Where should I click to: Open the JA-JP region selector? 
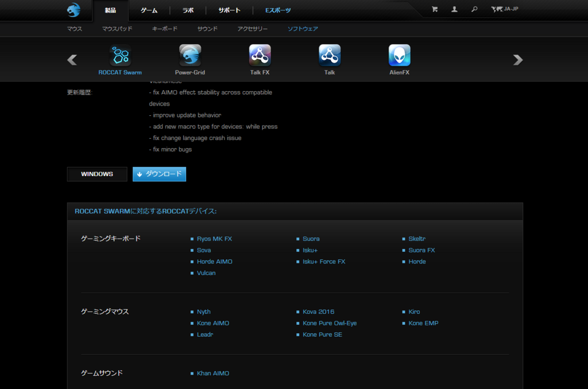505,9
